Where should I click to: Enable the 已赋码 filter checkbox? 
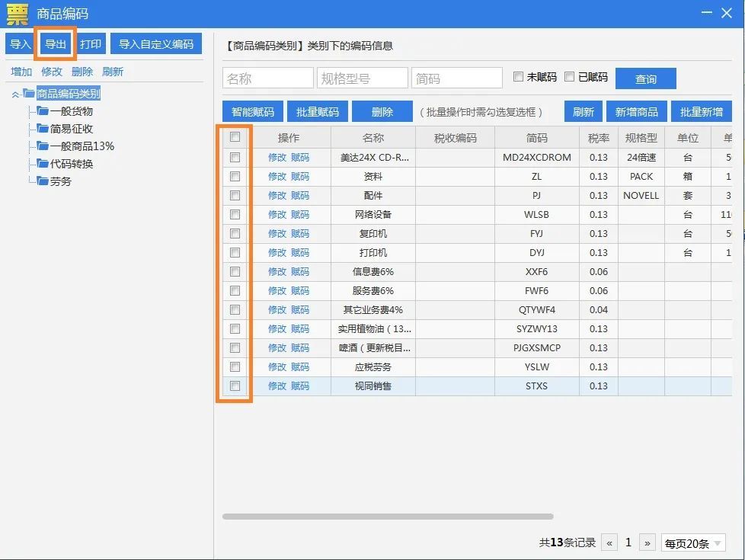(570, 77)
